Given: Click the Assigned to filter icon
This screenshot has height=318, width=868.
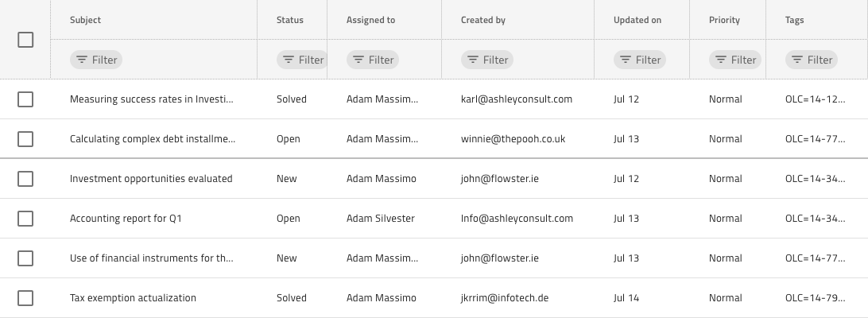Looking at the screenshot, I should (358, 60).
